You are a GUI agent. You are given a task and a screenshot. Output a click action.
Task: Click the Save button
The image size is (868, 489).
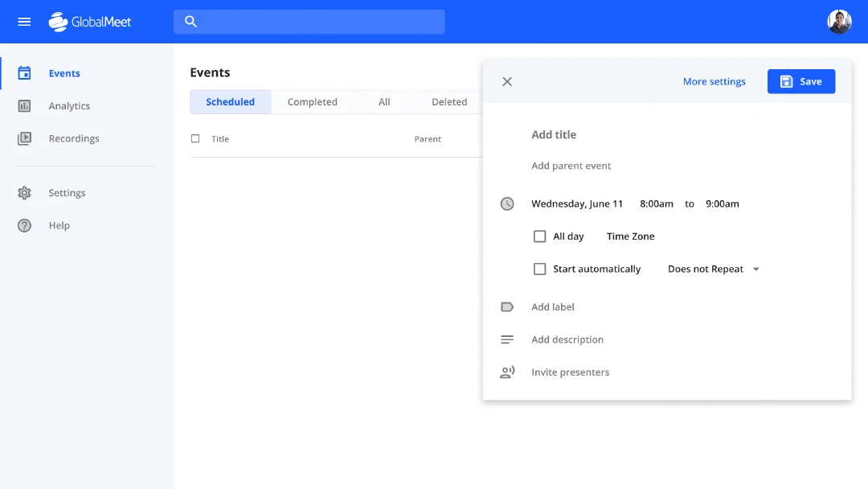click(801, 81)
